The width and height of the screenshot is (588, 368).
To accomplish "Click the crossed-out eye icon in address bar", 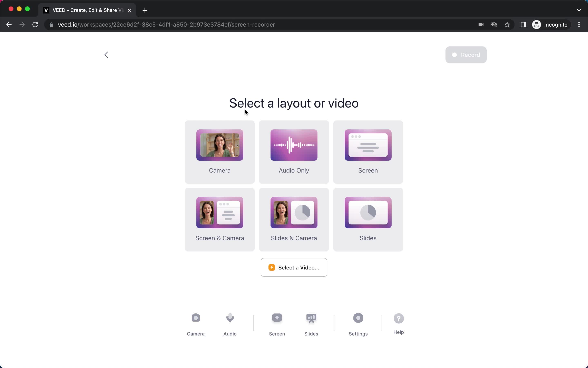I will (x=494, y=25).
